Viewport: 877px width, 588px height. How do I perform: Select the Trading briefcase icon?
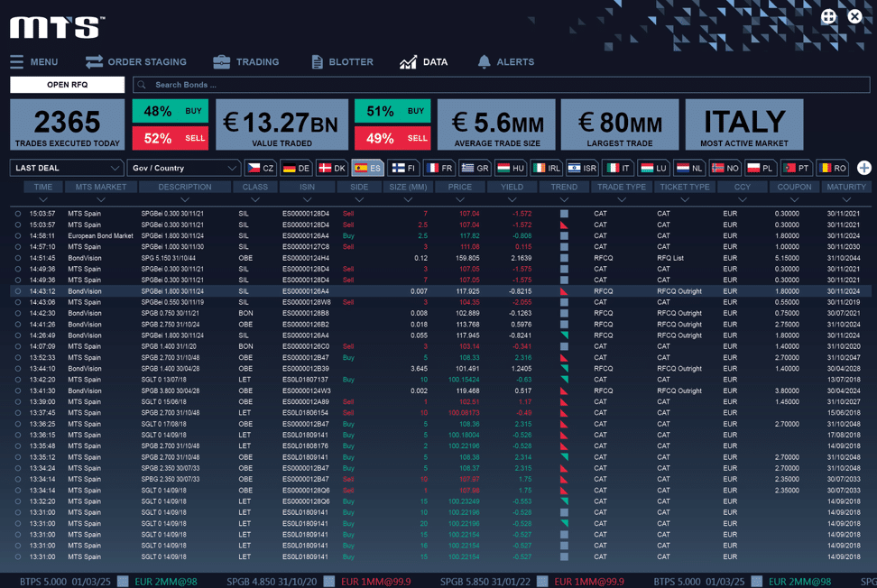(x=221, y=61)
